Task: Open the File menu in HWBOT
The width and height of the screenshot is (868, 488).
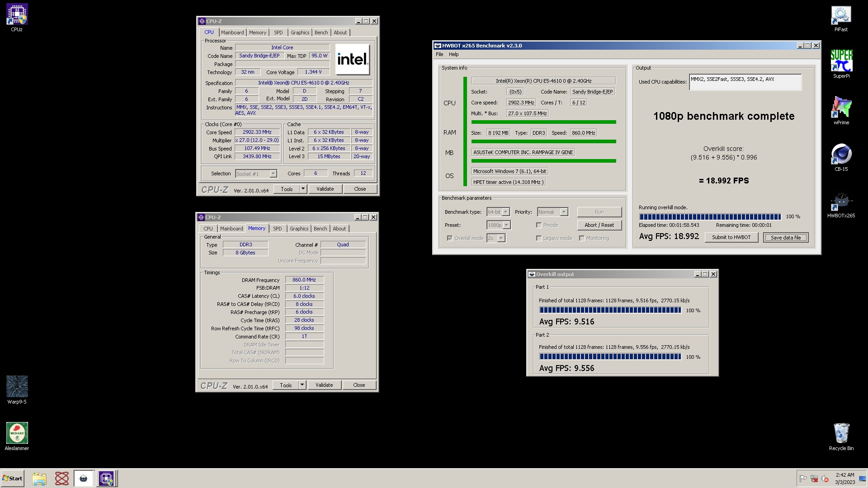Action: [439, 54]
